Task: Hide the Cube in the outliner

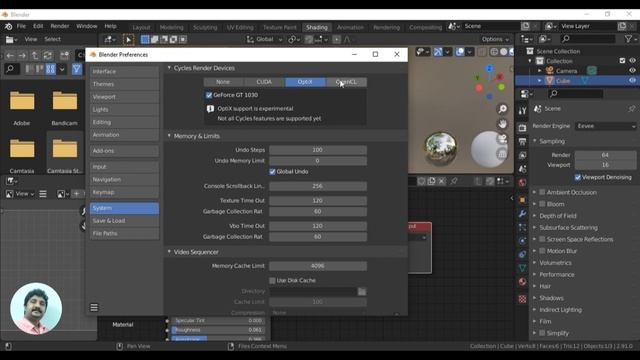Action: point(632,81)
